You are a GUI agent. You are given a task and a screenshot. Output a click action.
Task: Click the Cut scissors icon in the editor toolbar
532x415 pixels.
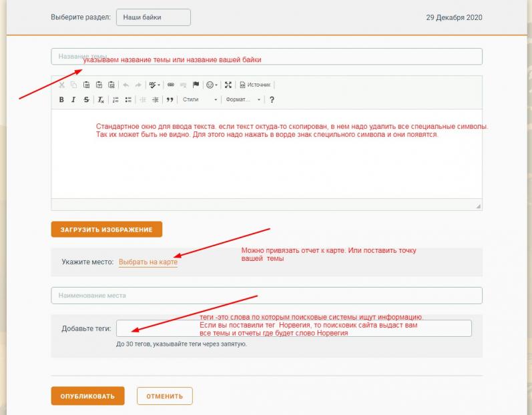(61, 85)
